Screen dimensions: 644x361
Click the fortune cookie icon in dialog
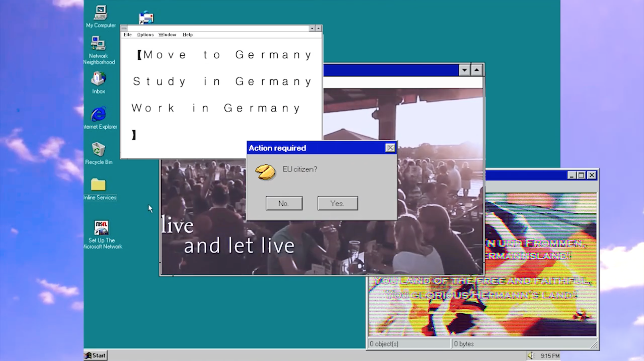pos(265,172)
